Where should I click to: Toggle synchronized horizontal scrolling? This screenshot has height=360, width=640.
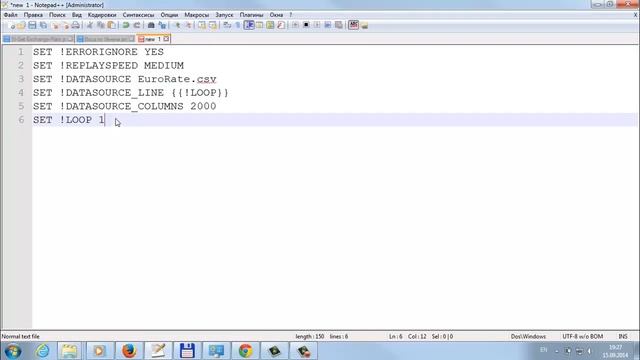(213, 25)
